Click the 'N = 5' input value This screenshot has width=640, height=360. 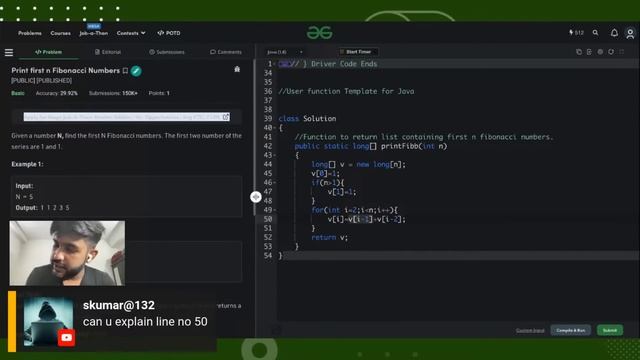24,197
